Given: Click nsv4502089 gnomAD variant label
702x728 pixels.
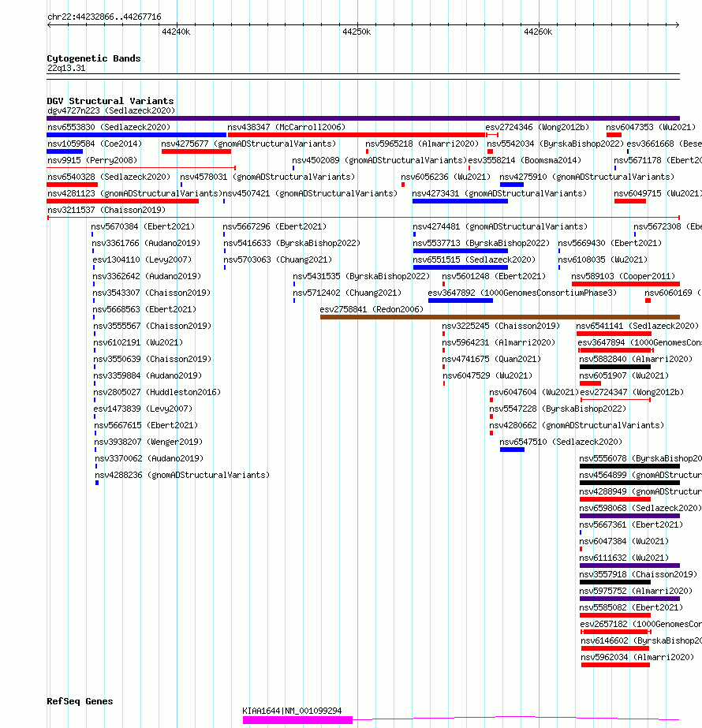Looking at the screenshot, I should (379, 160).
